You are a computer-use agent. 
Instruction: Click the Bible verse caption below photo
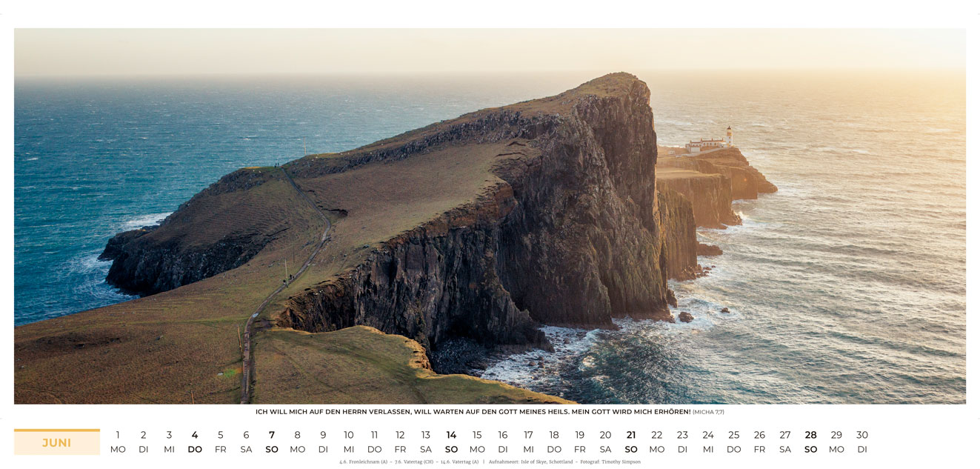point(473,412)
